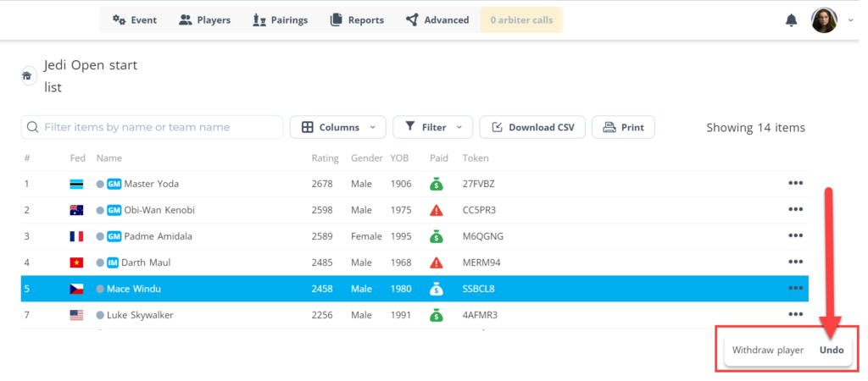Open the Pairings menu
Viewport: 868px width, 381px height.
tap(280, 20)
